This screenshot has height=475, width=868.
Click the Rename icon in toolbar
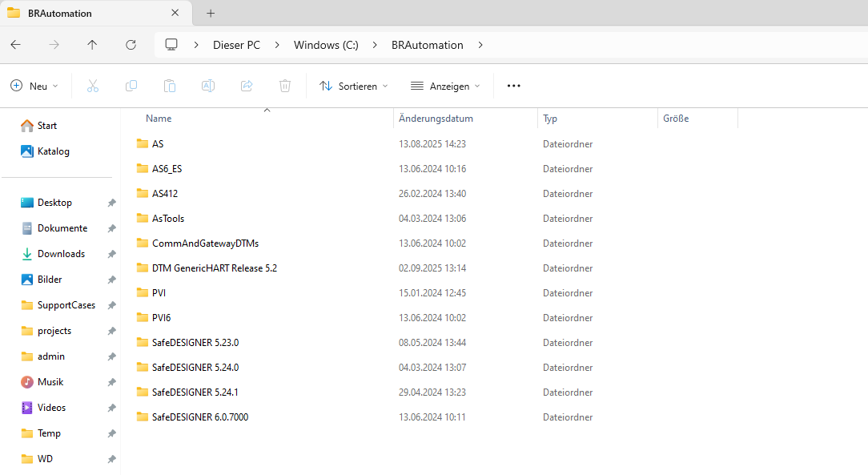(208, 86)
